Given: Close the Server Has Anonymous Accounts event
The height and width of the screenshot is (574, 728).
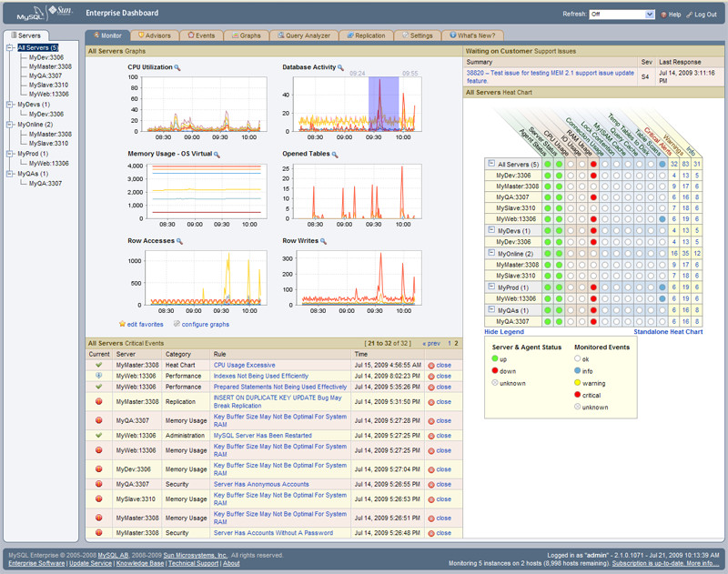Looking at the screenshot, I should coord(440,485).
